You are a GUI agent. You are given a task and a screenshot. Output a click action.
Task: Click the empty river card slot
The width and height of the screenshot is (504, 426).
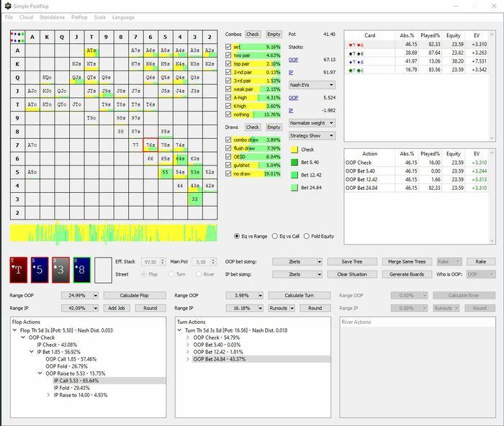click(104, 271)
